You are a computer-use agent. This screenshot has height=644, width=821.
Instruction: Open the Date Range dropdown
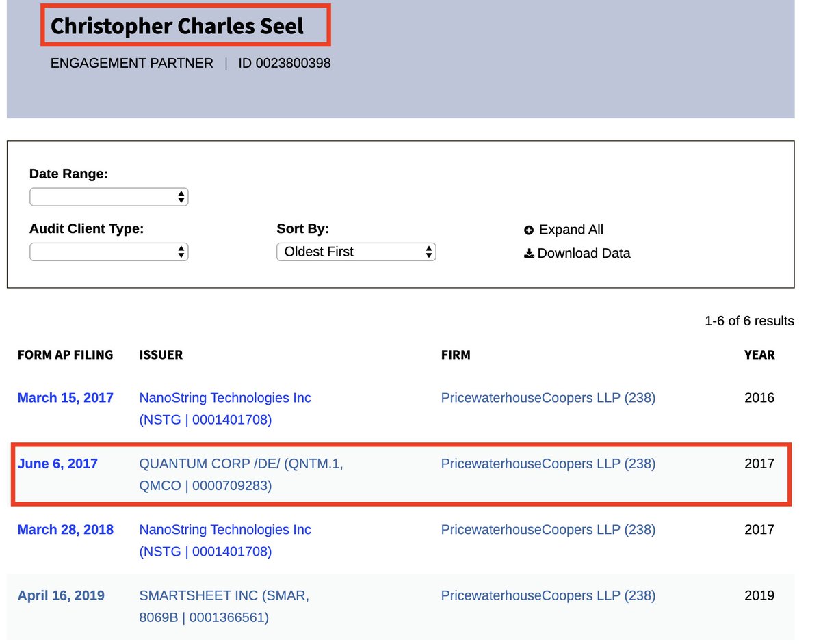[109, 197]
